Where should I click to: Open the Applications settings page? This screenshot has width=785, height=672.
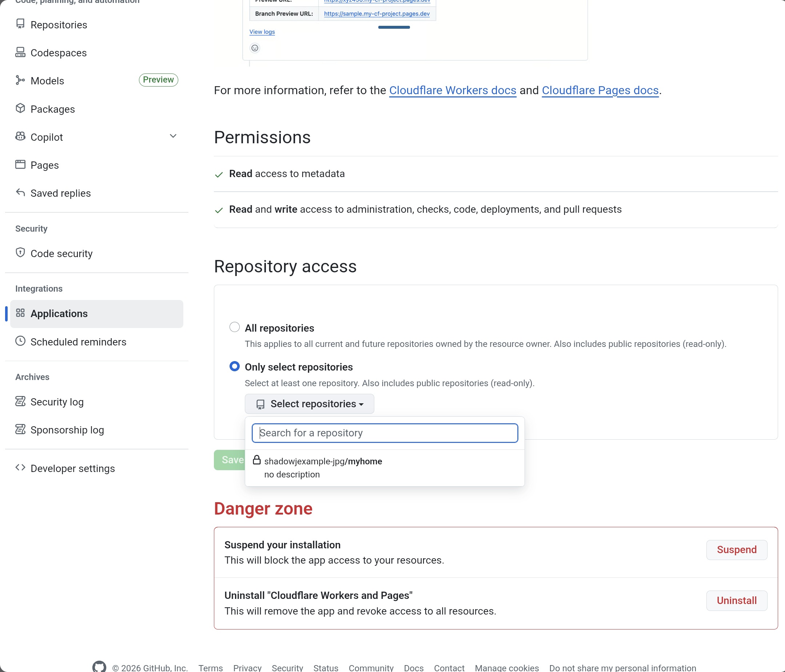59,314
